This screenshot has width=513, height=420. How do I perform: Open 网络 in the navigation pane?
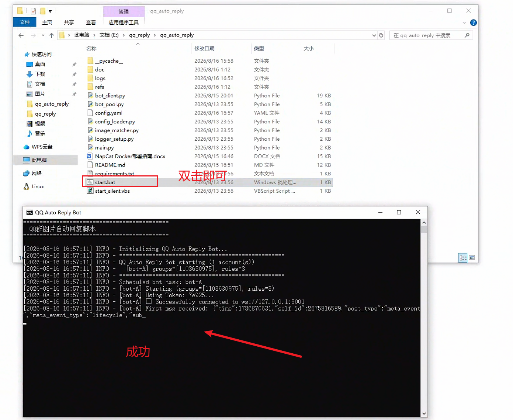click(37, 173)
